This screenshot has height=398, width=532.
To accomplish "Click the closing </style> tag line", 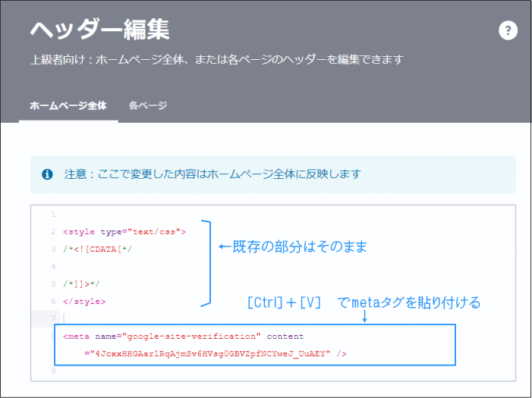I will point(84,302).
